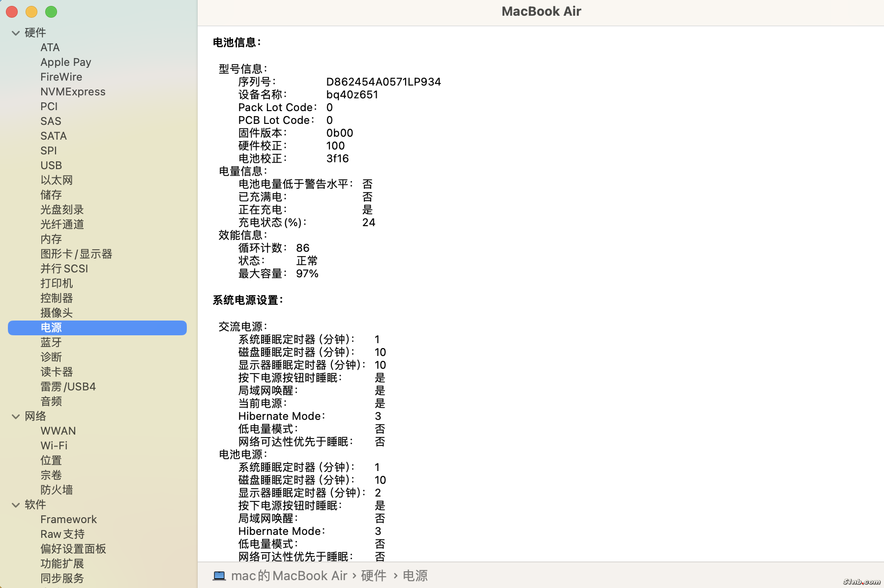
Task: Open the NVMExpress hardware entry
Action: pos(73,92)
